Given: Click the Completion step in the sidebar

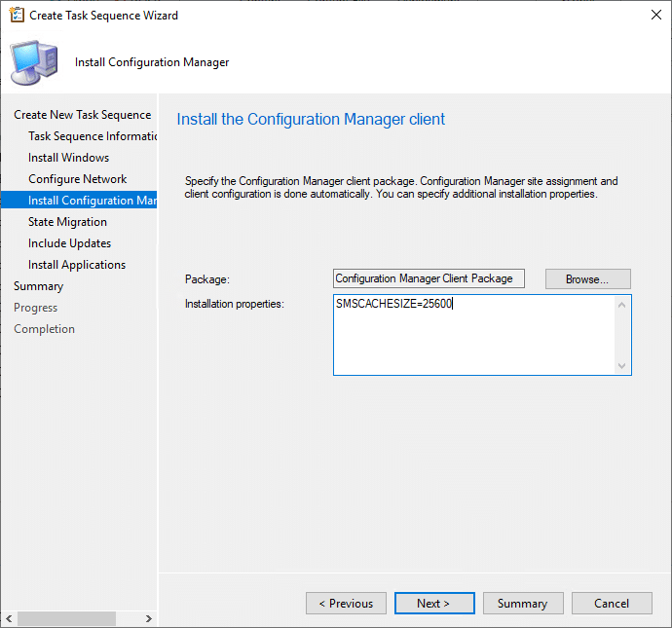Looking at the screenshot, I should click(44, 329).
